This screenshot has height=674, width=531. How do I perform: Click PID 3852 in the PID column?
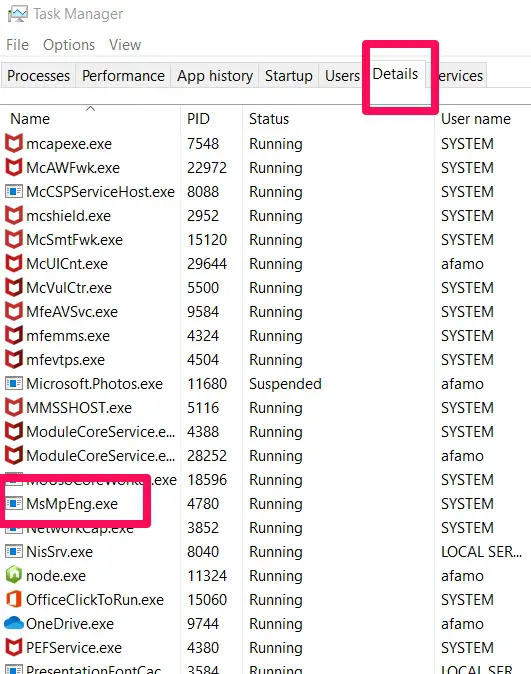click(203, 527)
